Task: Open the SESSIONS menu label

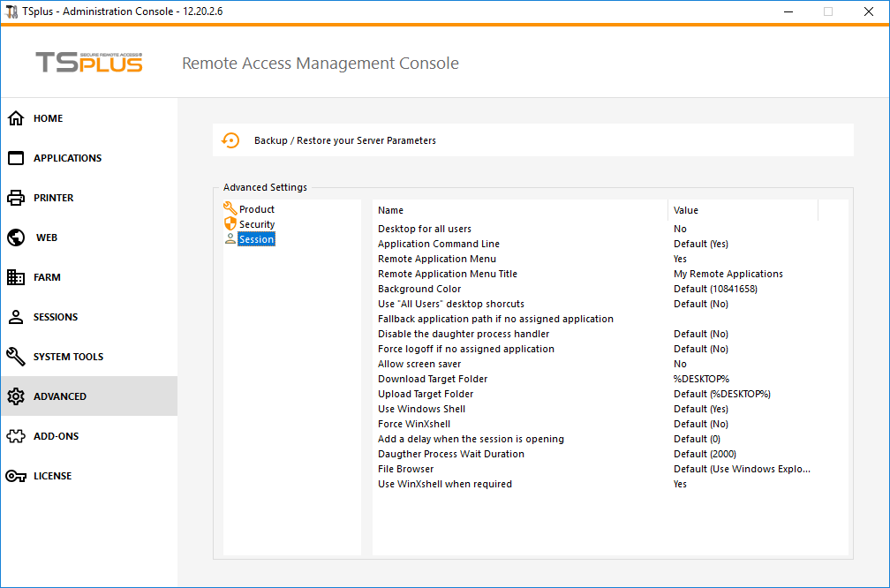Action: [x=56, y=317]
